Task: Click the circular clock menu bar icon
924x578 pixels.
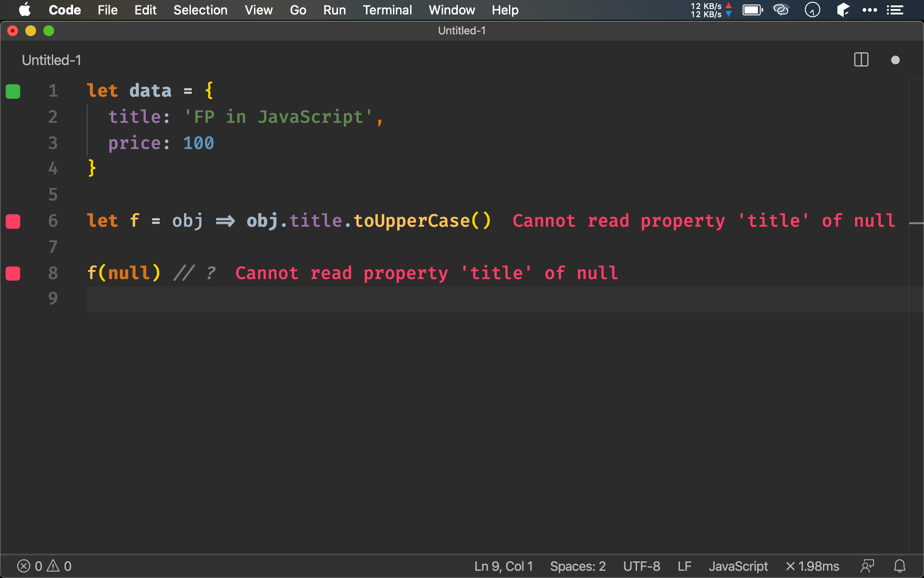Action: (x=812, y=9)
